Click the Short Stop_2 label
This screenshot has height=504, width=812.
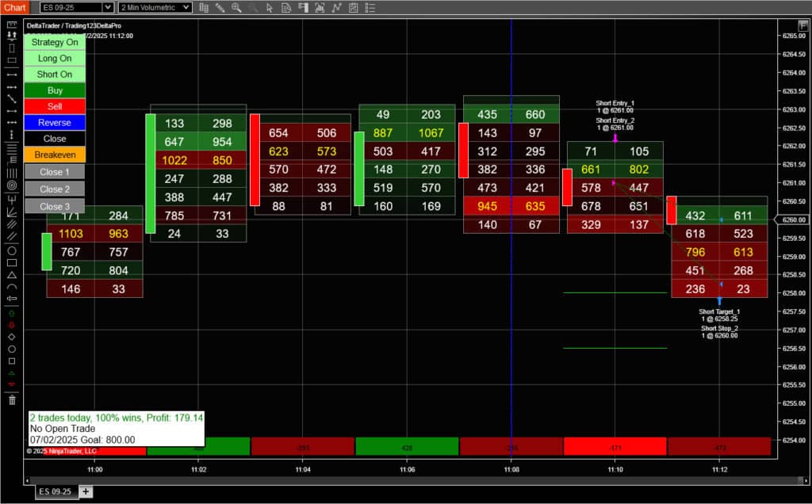click(x=719, y=332)
